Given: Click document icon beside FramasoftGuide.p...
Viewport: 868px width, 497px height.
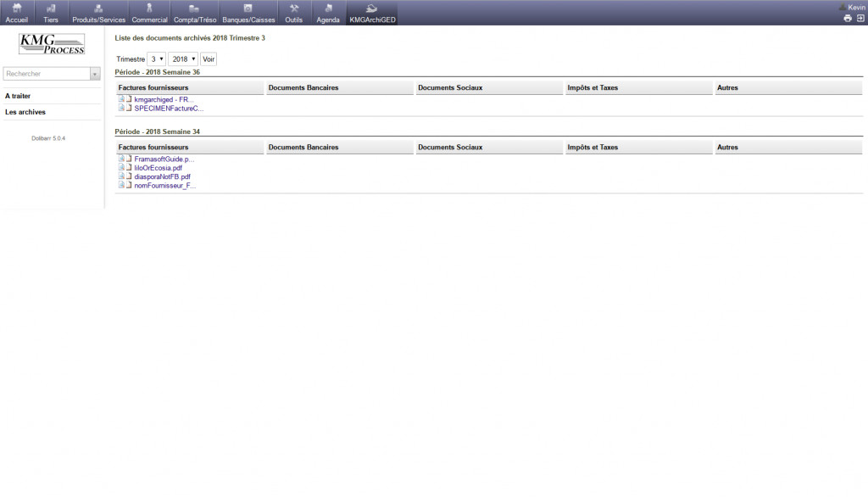Looking at the screenshot, I should [x=129, y=159].
